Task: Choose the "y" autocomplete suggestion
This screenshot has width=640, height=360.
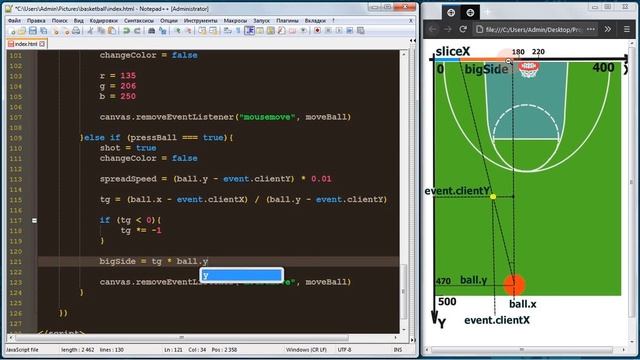Action: [x=242, y=275]
